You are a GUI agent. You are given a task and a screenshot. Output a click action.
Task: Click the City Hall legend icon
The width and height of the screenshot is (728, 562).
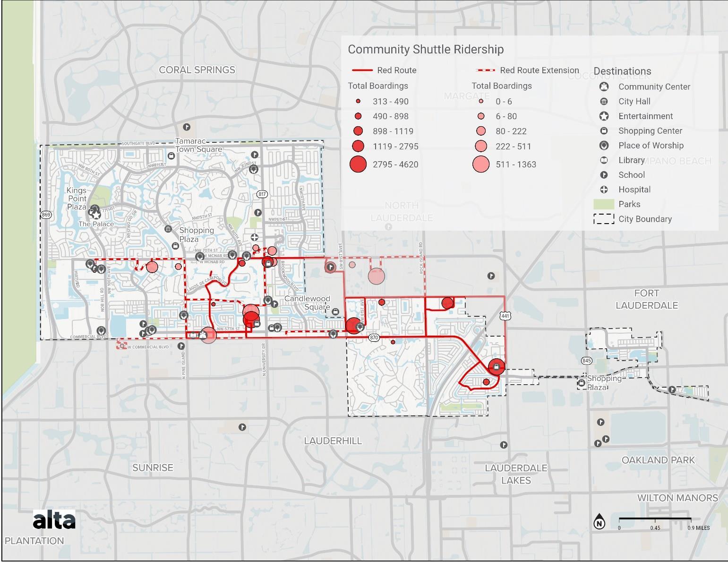click(x=604, y=101)
